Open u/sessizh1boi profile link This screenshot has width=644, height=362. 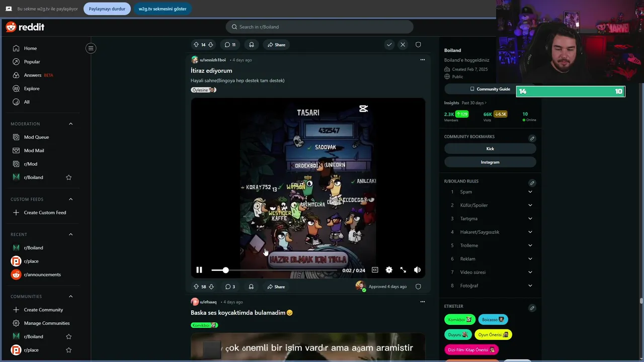(x=213, y=60)
